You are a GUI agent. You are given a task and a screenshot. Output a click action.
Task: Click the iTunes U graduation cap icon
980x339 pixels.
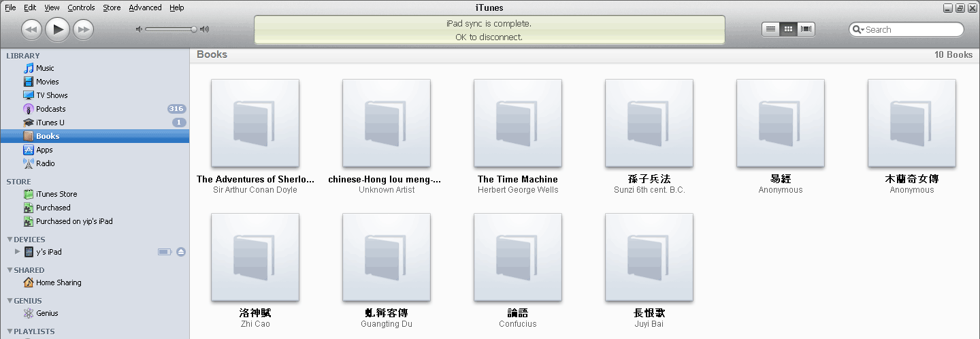[29, 123]
